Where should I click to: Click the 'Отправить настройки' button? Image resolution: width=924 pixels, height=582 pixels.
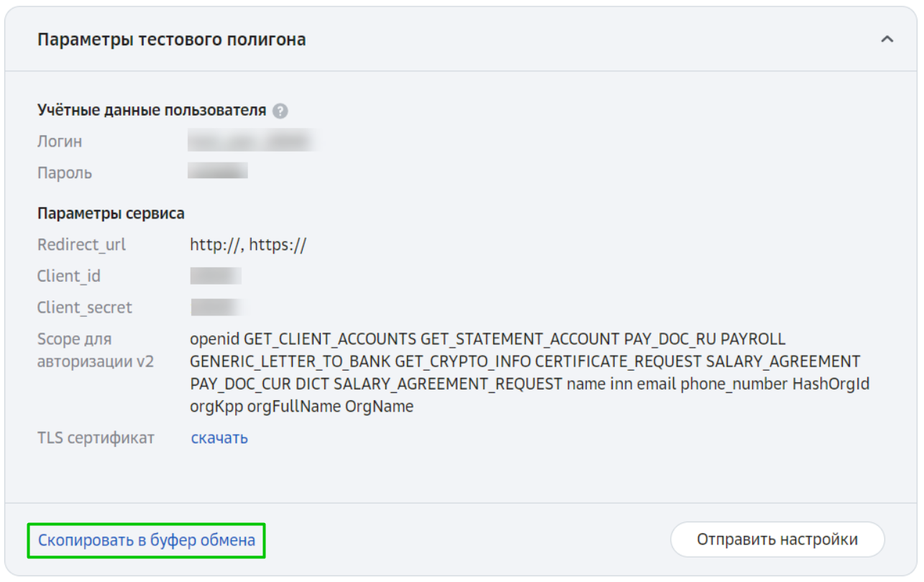pyautogui.click(x=777, y=540)
